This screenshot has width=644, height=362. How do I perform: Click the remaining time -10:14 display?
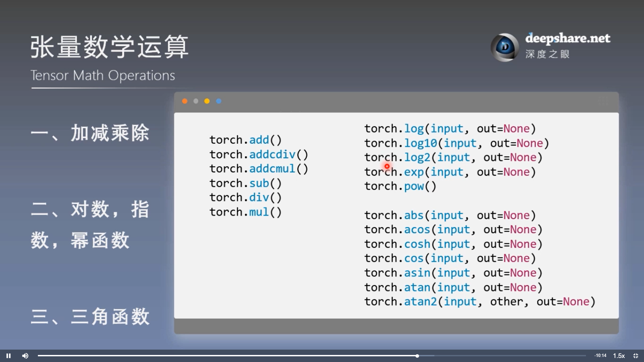tap(600, 356)
